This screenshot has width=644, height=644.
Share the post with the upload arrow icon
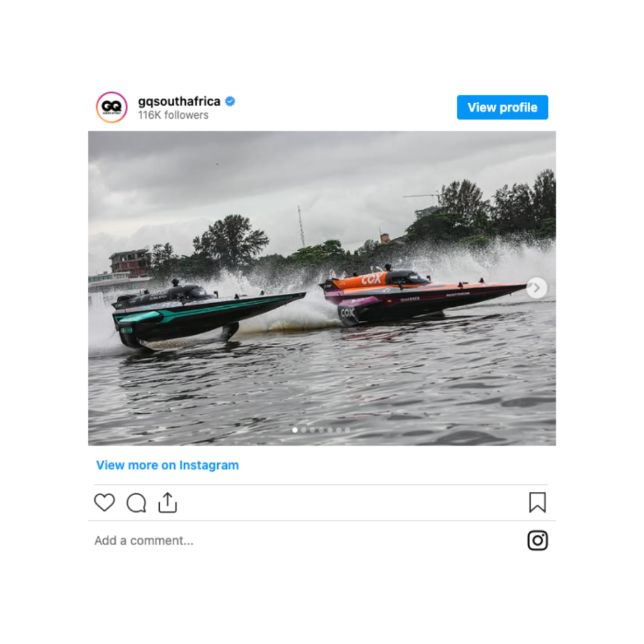pyautogui.click(x=167, y=502)
